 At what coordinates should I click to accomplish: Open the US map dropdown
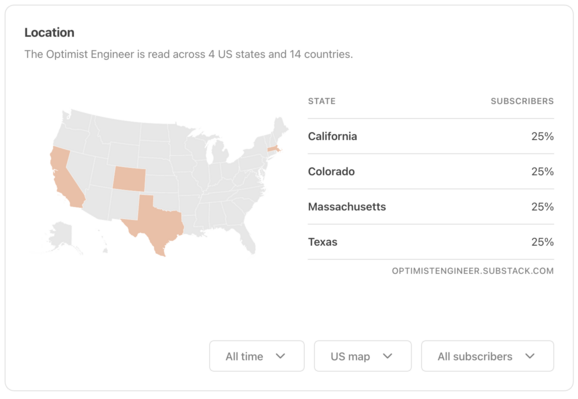coord(363,356)
